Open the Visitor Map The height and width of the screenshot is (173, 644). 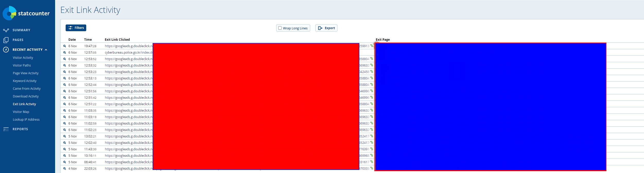21,112
